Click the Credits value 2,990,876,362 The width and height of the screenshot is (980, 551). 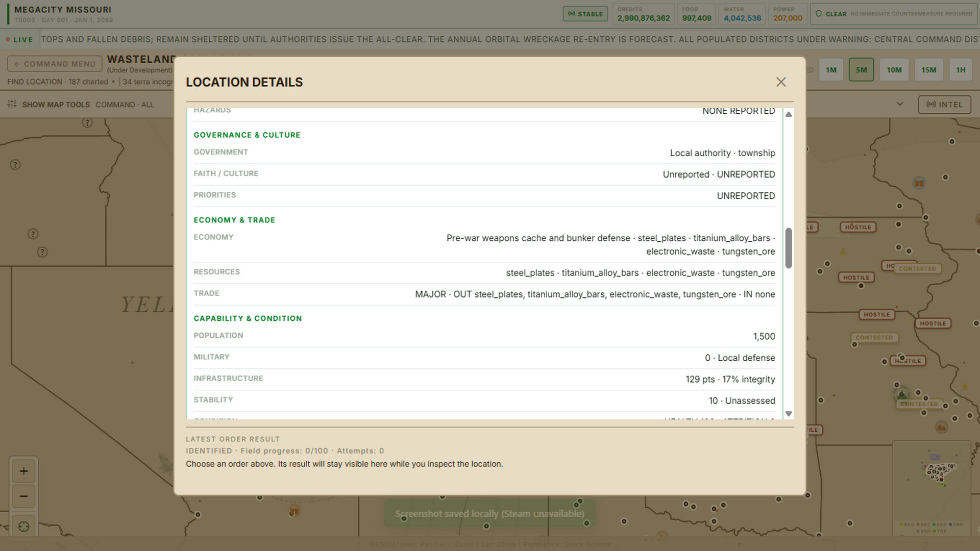tap(643, 18)
